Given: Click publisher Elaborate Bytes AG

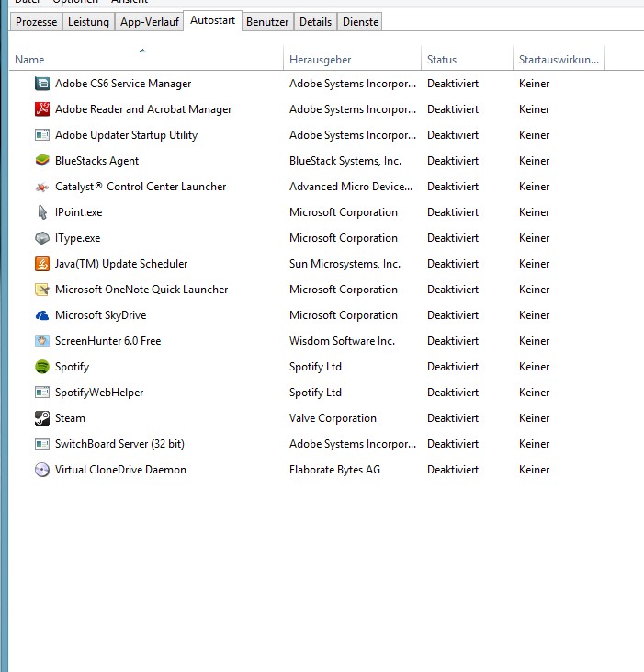Looking at the screenshot, I should pyautogui.click(x=334, y=469).
